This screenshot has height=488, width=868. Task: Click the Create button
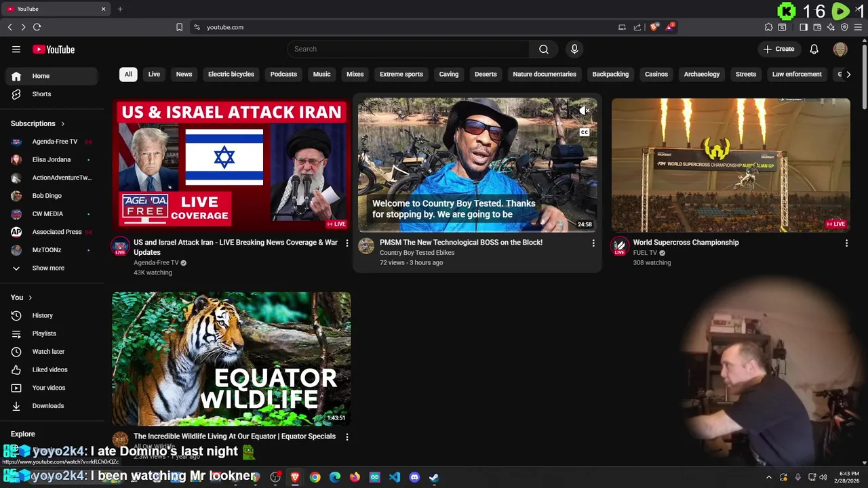[x=778, y=49]
